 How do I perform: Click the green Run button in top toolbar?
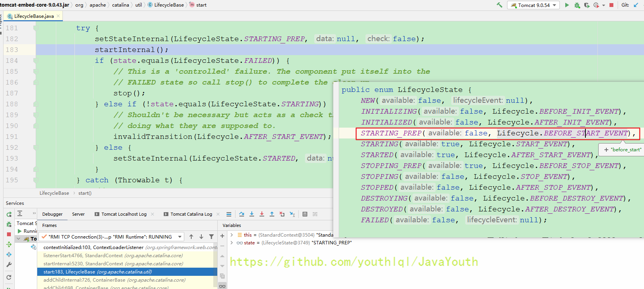point(567,5)
